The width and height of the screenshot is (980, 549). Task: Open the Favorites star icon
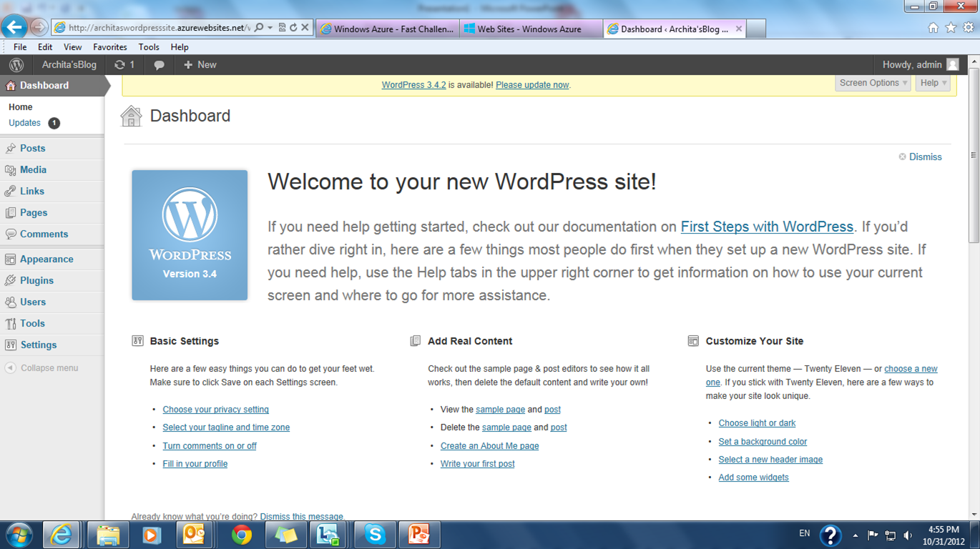pos(951,28)
